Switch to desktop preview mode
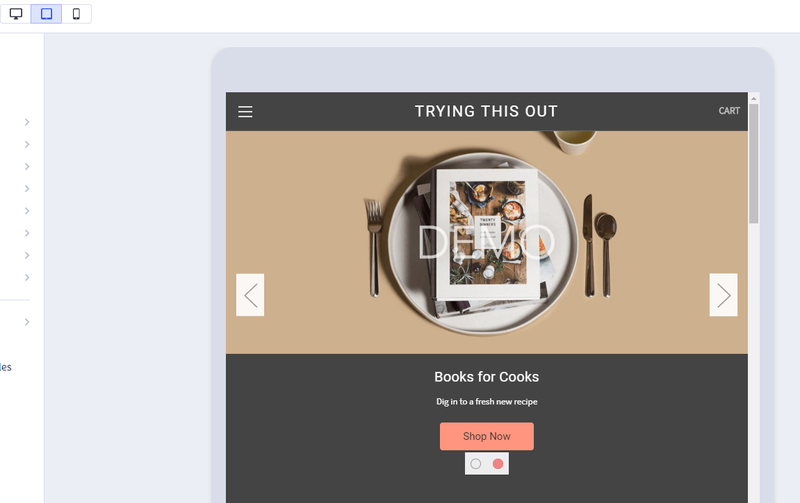The image size is (800, 503). coord(16,14)
